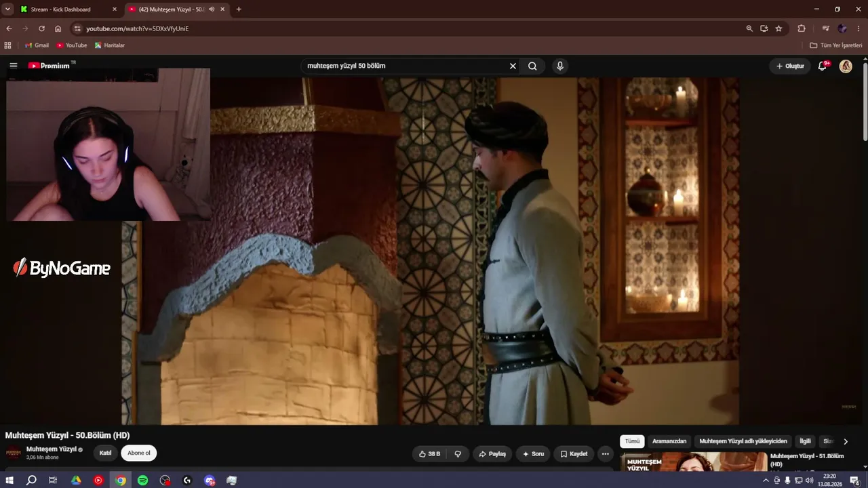Dislike the Muhteşem Yüzyıl video
This screenshot has height=488, width=868.
458,453
